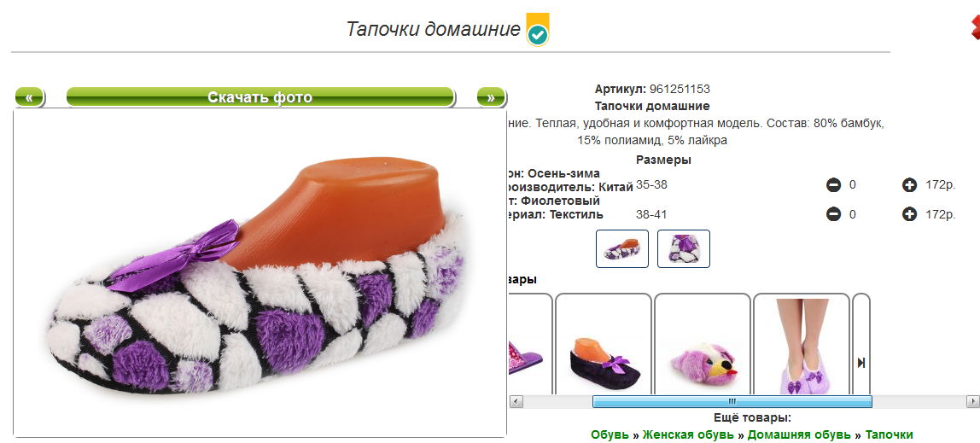The height and width of the screenshot is (443, 980).
Task: Decrease quantity for size 38-41
Action: coord(833,214)
